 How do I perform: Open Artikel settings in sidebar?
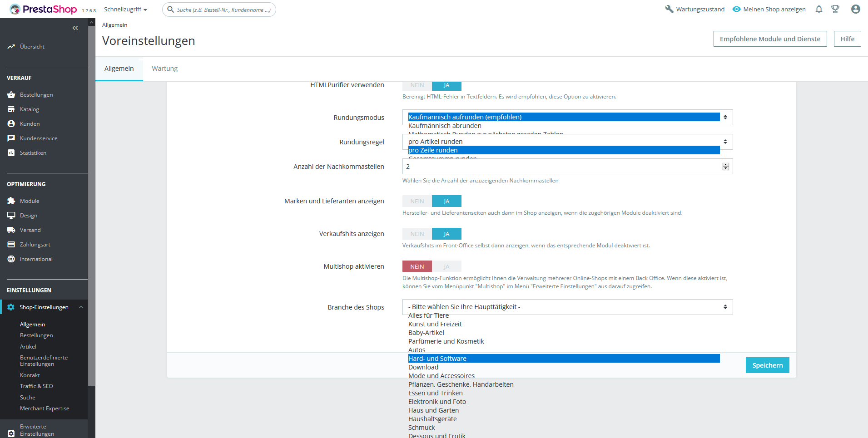pyautogui.click(x=28, y=347)
